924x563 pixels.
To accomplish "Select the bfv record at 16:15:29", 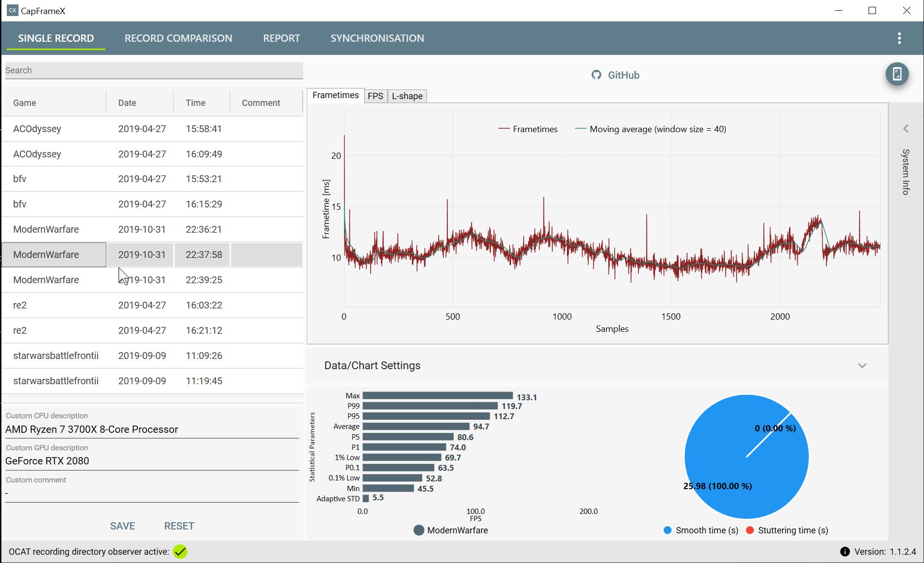I will coord(153,204).
